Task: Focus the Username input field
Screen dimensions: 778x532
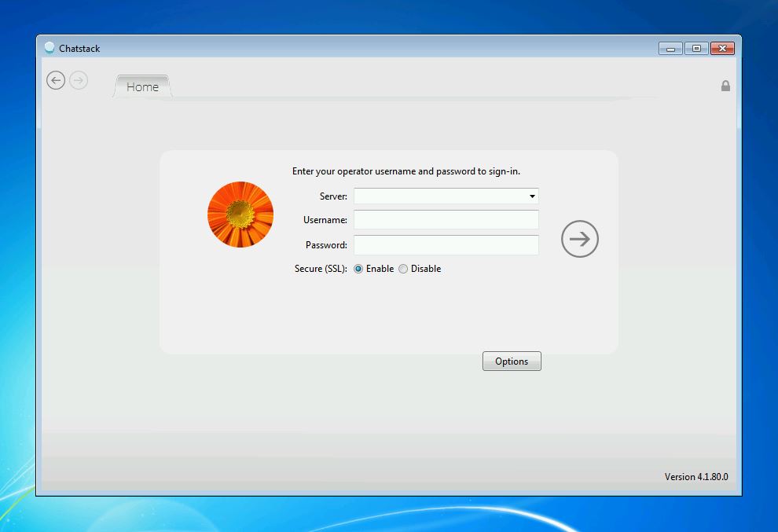Action: 446,220
